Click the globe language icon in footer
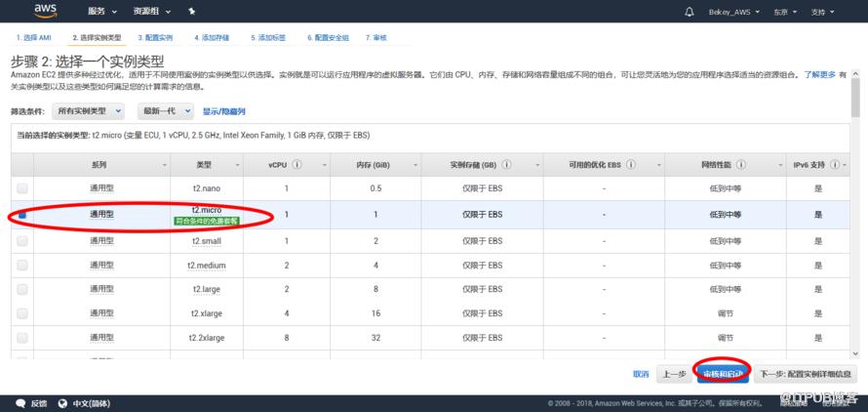The width and height of the screenshot is (868, 412). [x=62, y=403]
